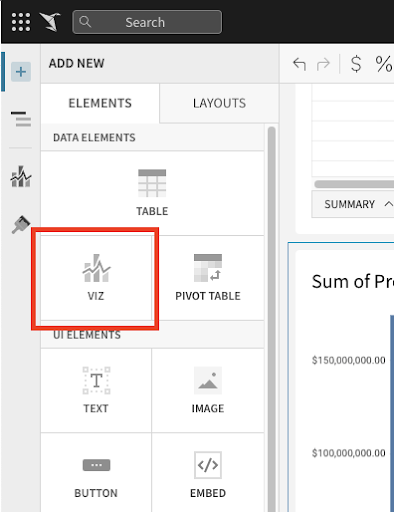The height and width of the screenshot is (512, 394).
Task: Switch to the Layouts tab
Action: (219, 103)
